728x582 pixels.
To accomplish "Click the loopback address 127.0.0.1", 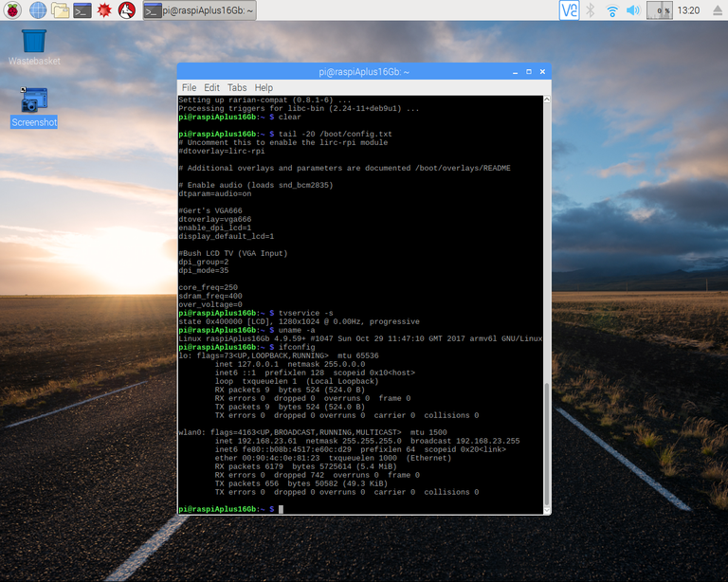I will [258, 364].
